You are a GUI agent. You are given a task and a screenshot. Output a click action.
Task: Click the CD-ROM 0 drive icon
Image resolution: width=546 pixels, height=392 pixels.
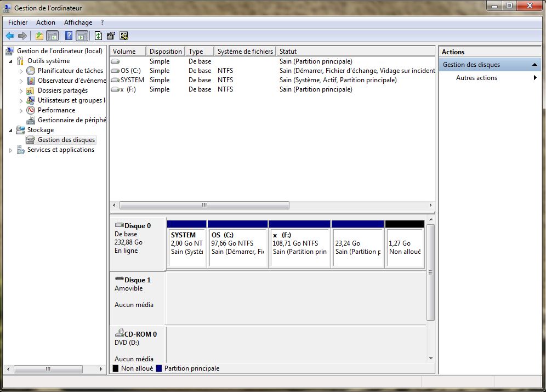tap(120, 333)
